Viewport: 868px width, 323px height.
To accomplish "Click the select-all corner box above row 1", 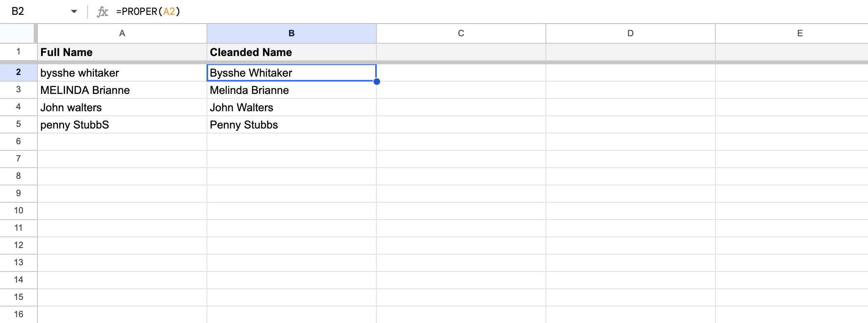I will 16,33.
